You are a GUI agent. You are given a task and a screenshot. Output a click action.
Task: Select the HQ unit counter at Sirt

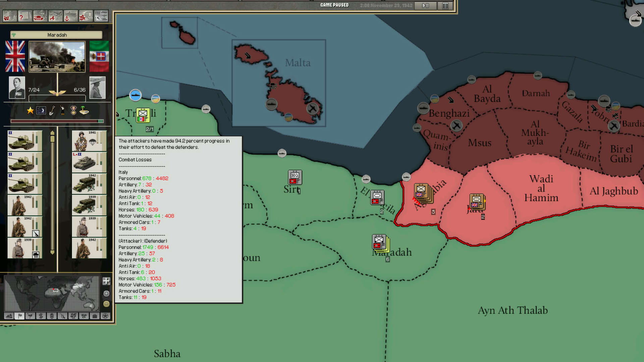click(x=295, y=177)
